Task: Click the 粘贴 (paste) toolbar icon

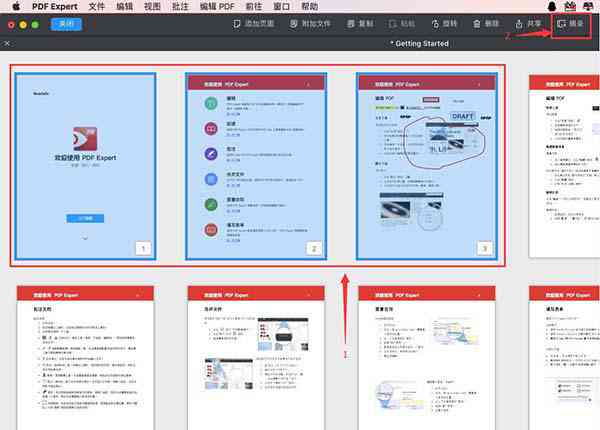Action: pyautogui.click(x=393, y=24)
